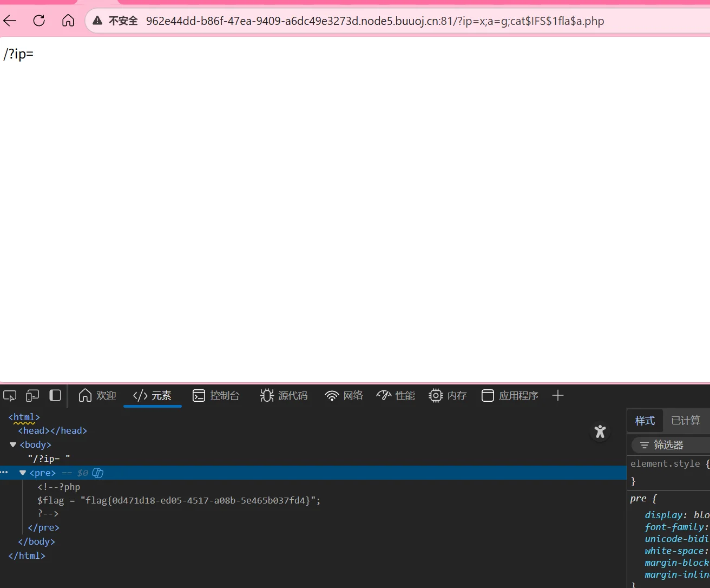Screen dimensions: 710x588
Task: Open the 欢迎 (Welcome) tab
Action: coord(98,396)
